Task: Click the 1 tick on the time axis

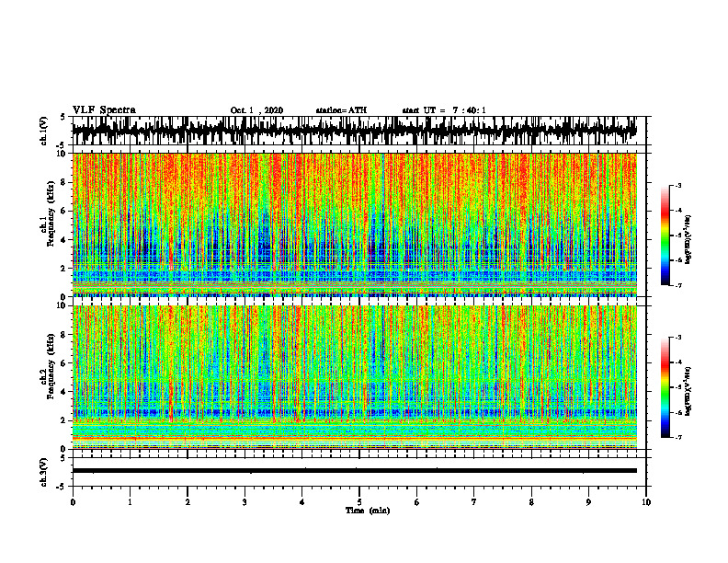Action: click(x=130, y=502)
